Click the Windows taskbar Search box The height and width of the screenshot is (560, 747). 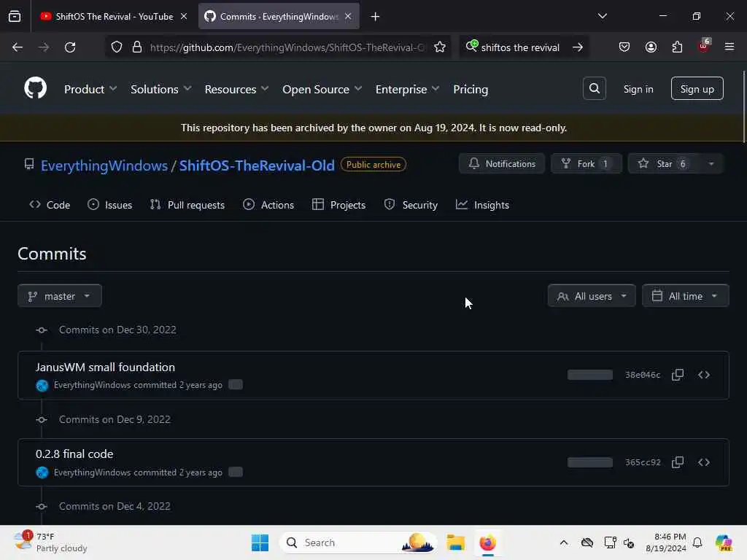(x=358, y=542)
